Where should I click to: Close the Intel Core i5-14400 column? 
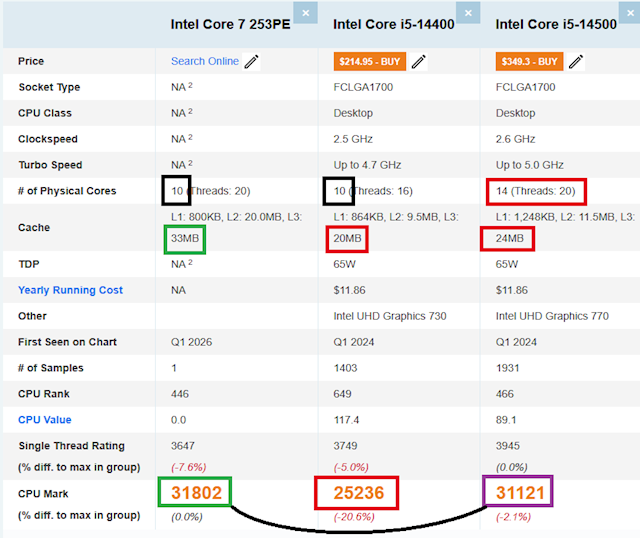pyautogui.click(x=469, y=13)
